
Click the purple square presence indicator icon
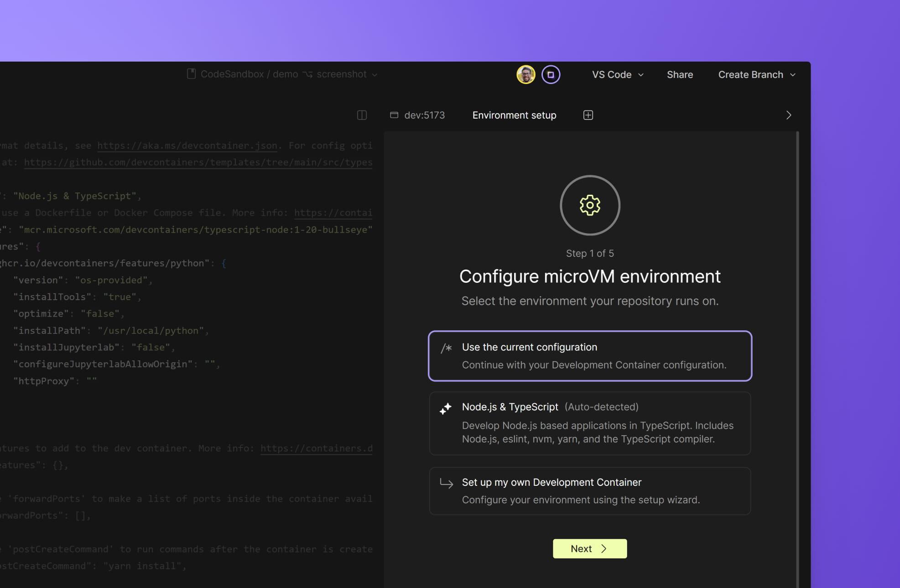point(551,74)
